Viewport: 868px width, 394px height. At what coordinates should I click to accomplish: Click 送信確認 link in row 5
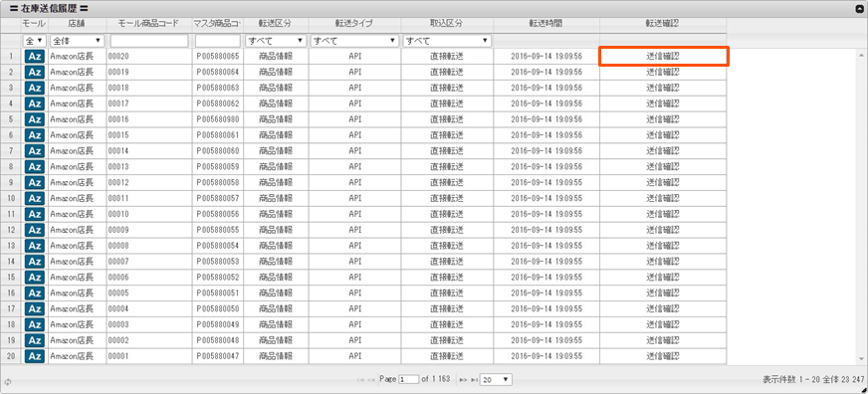pos(663,119)
